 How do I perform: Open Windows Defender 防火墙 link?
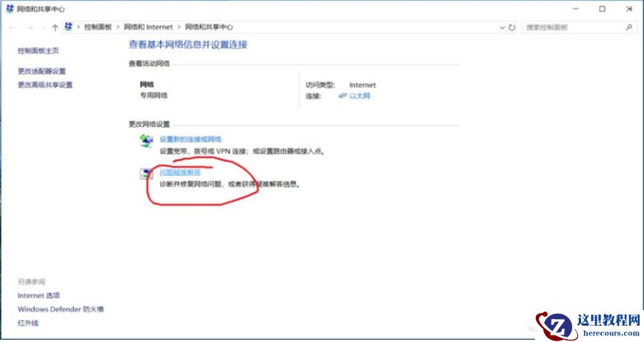(x=60, y=309)
